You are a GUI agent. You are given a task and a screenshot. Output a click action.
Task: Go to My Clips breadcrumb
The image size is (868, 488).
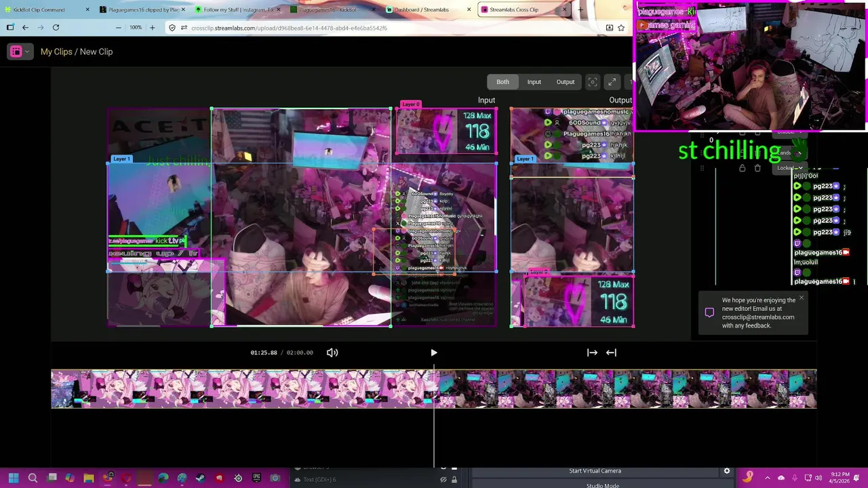tap(56, 52)
